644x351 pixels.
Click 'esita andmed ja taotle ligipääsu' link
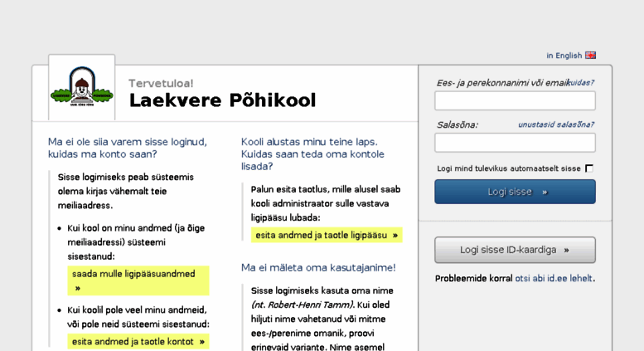pyautogui.click(x=327, y=235)
